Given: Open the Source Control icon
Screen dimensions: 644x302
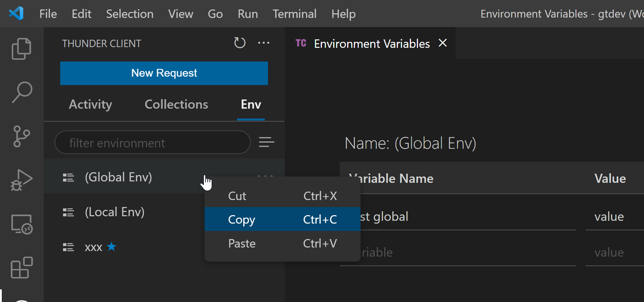Looking at the screenshot, I should pos(21,136).
